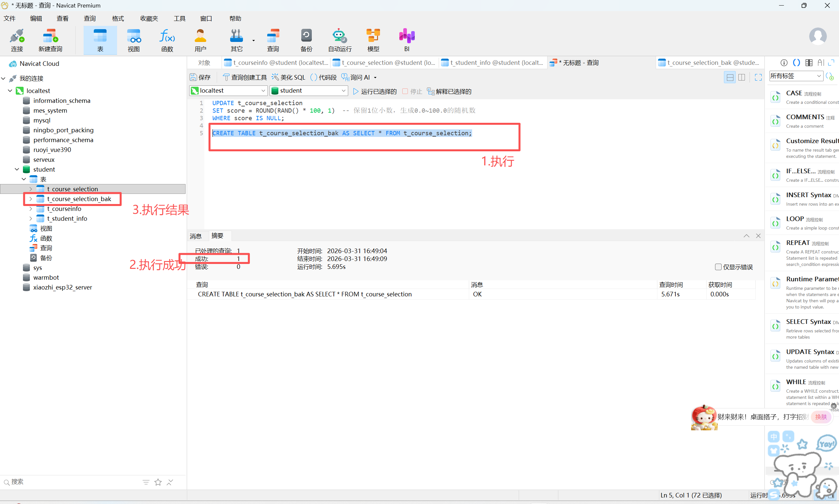839x504 pixels.
Task: Click the Save (保存) button
Action: pyautogui.click(x=200, y=77)
